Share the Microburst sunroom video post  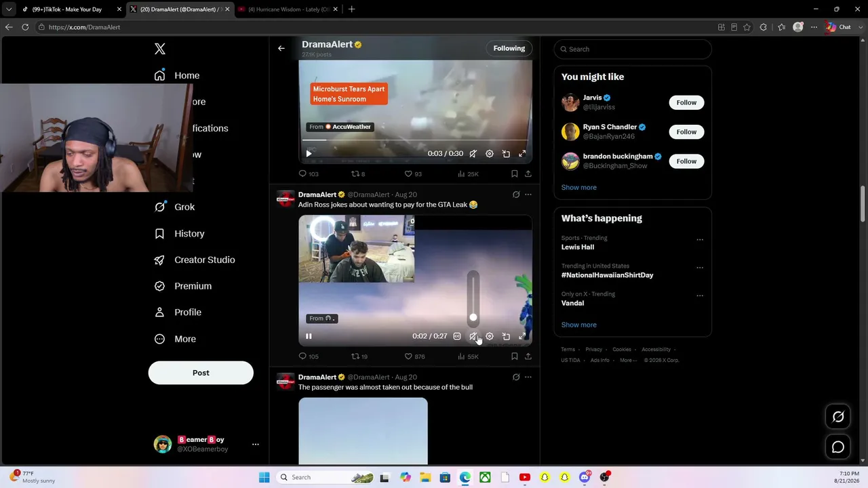[x=528, y=174]
